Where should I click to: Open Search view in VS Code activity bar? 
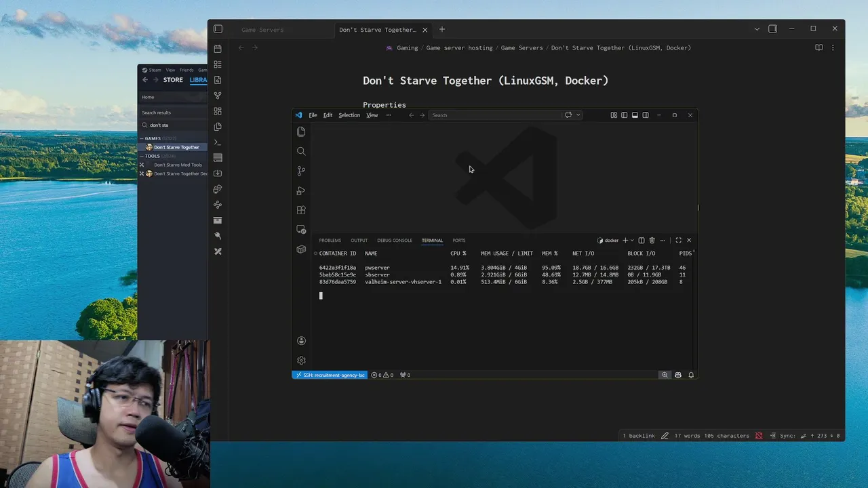[x=301, y=151]
